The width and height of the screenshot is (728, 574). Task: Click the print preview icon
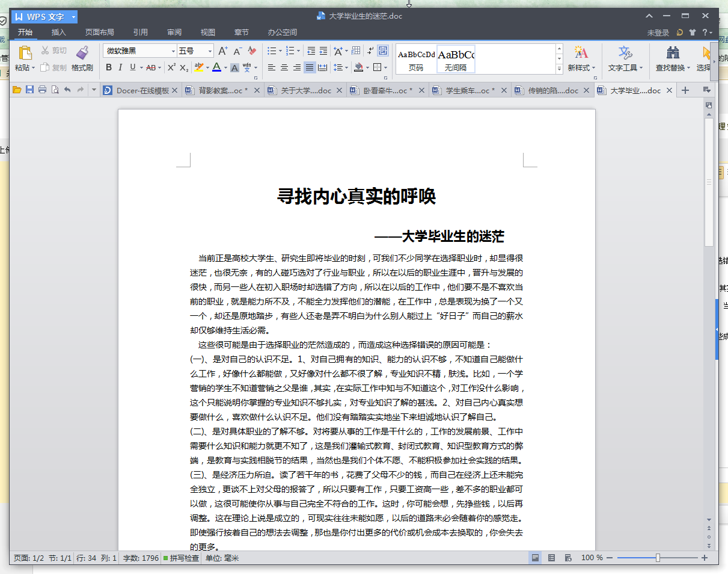[55, 90]
